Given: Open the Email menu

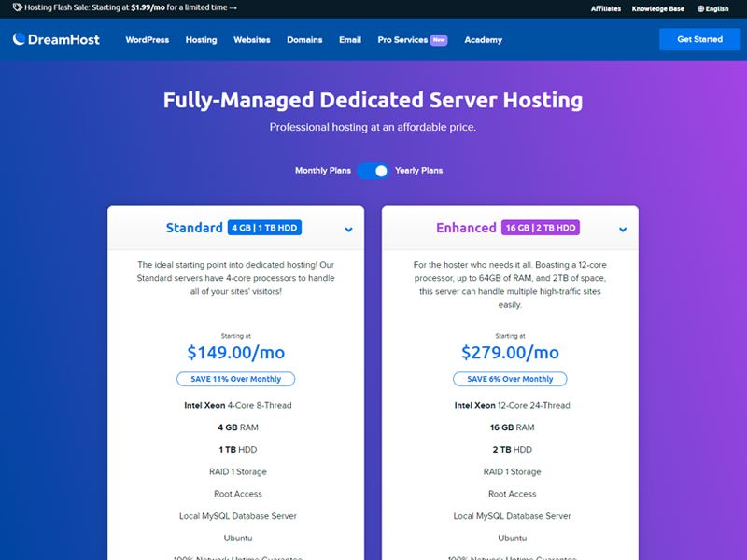Looking at the screenshot, I should click(350, 40).
